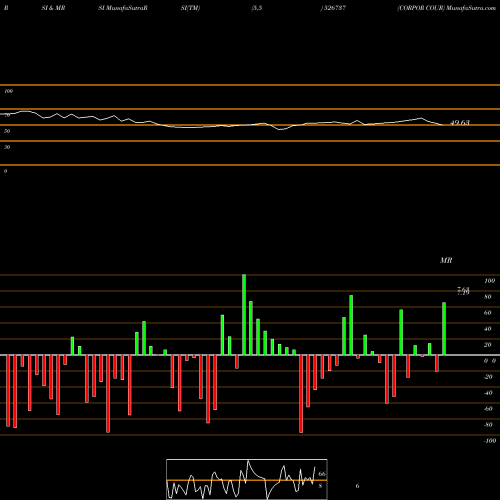Click the MunafaSutra.com title text at top right
Screen dimensions: 500x500
click(471, 8)
